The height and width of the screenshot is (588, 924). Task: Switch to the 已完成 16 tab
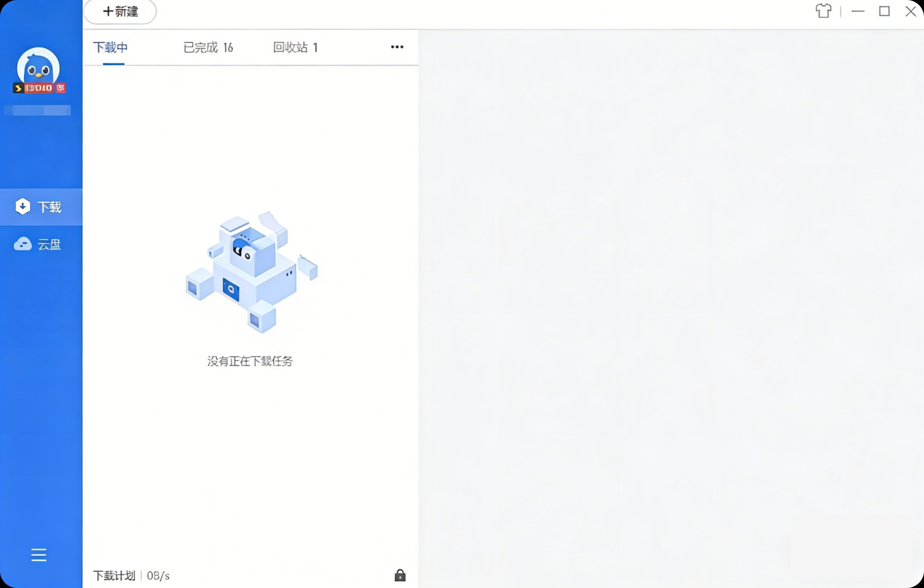point(208,47)
